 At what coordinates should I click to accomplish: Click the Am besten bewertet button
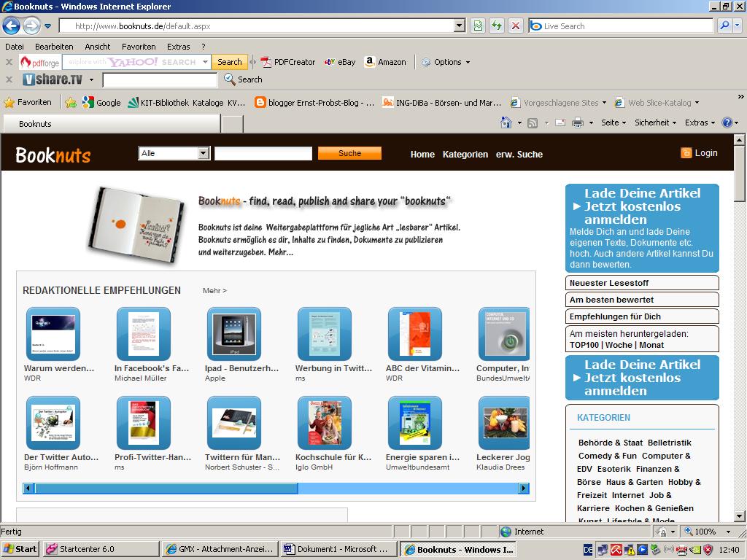(642, 300)
